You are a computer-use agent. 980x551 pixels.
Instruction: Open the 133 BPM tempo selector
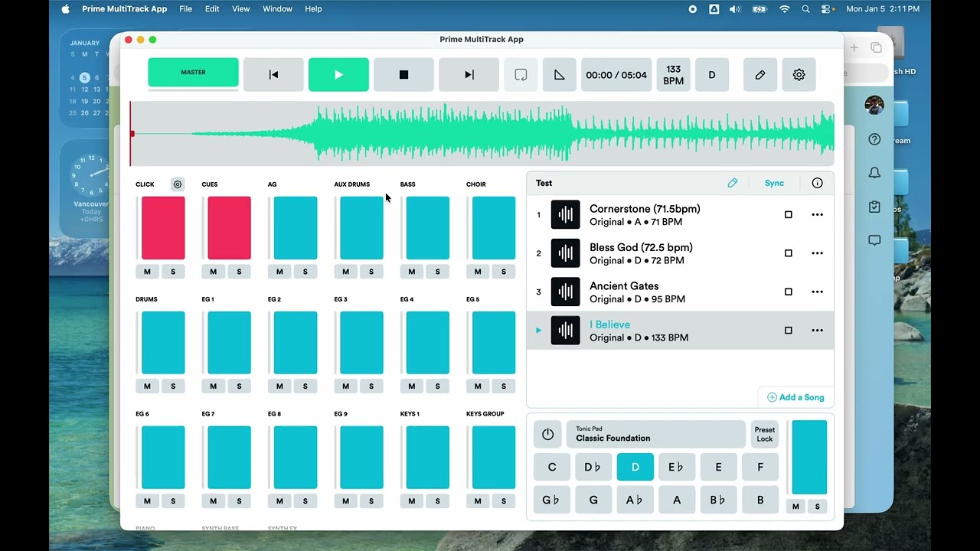pyautogui.click(x=674, y=75)
